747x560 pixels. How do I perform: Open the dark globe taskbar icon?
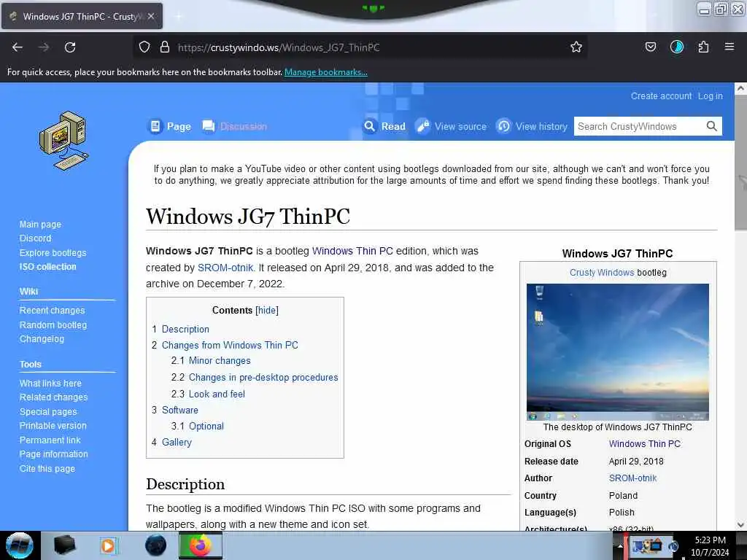point(156,545)
